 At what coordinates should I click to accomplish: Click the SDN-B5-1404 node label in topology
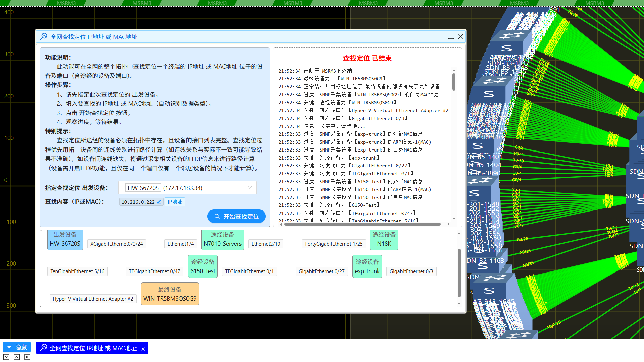pos(484,165)
